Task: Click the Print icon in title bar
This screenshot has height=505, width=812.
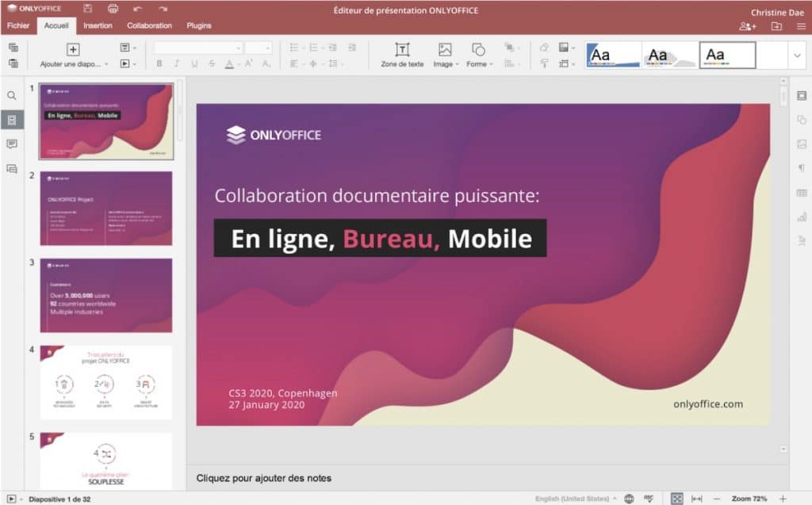Action: point(113,8)
